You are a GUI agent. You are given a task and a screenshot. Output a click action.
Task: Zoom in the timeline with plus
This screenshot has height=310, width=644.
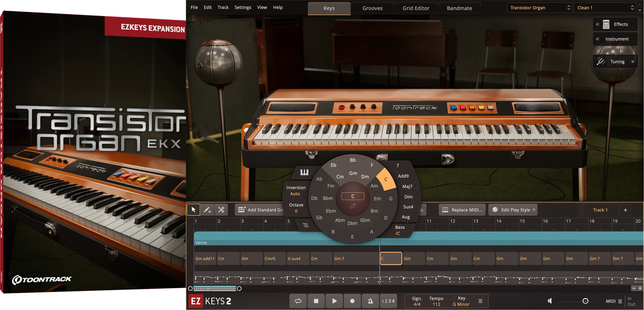click(640, 288)
